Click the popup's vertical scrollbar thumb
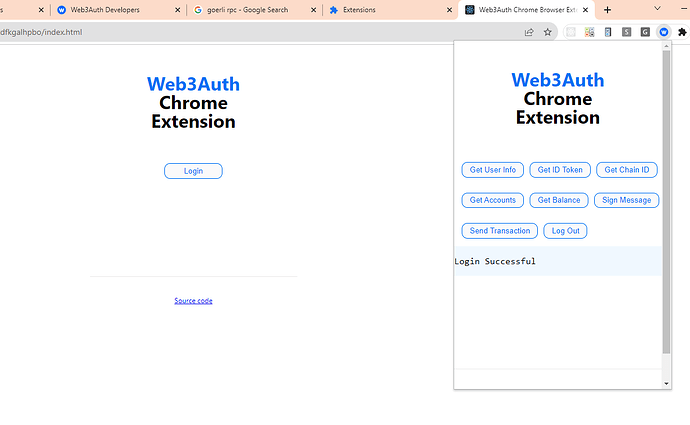 666,202
